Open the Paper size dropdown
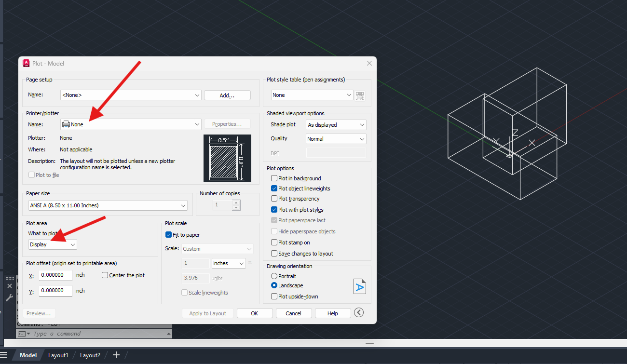The image size is (627, 364). [x=108, y=205]
